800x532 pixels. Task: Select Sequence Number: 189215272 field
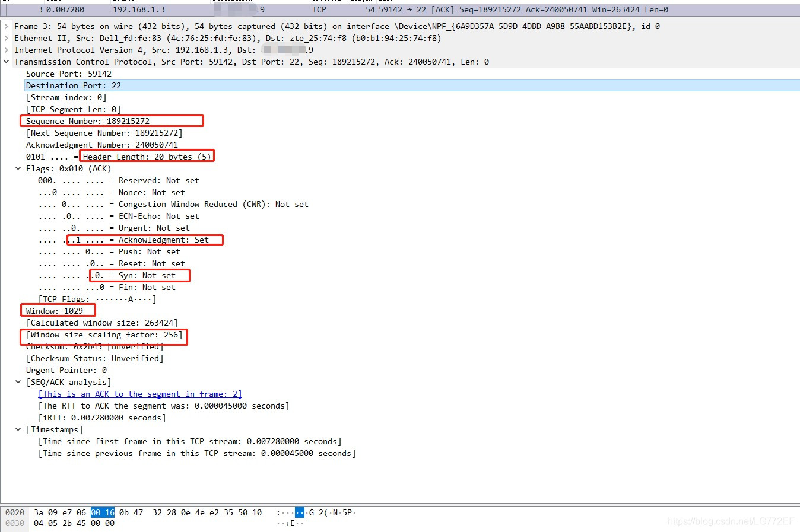(x=88, y=121)
